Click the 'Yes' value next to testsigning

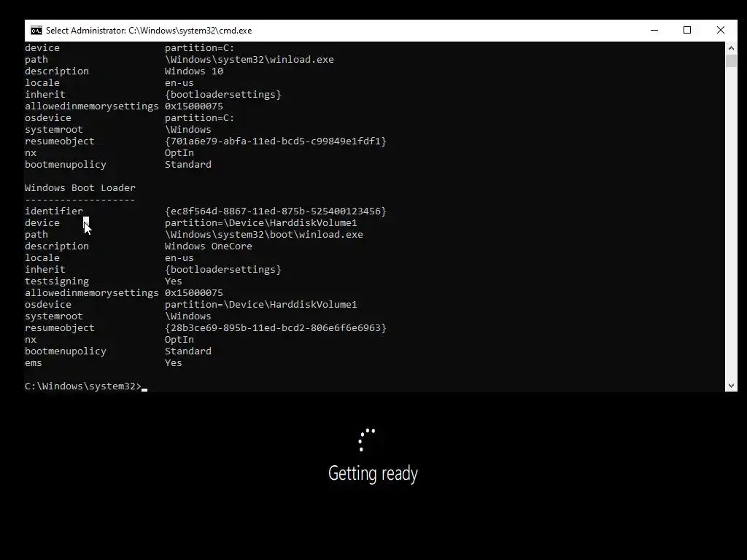coord(174,281)
